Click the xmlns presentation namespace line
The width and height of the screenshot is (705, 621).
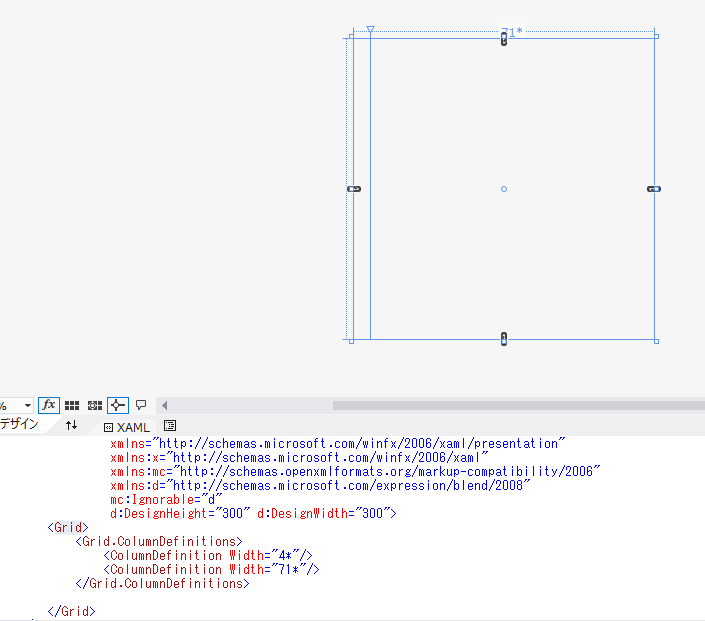(338, 443)
